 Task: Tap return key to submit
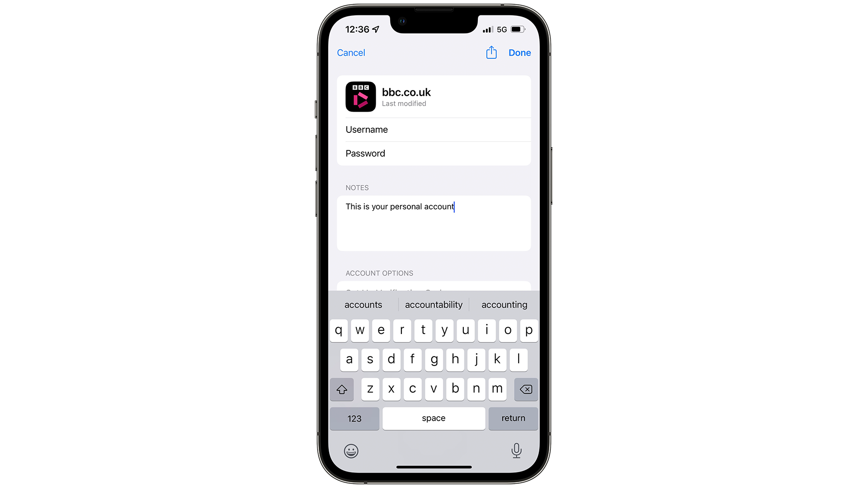[x=513, y=418]
